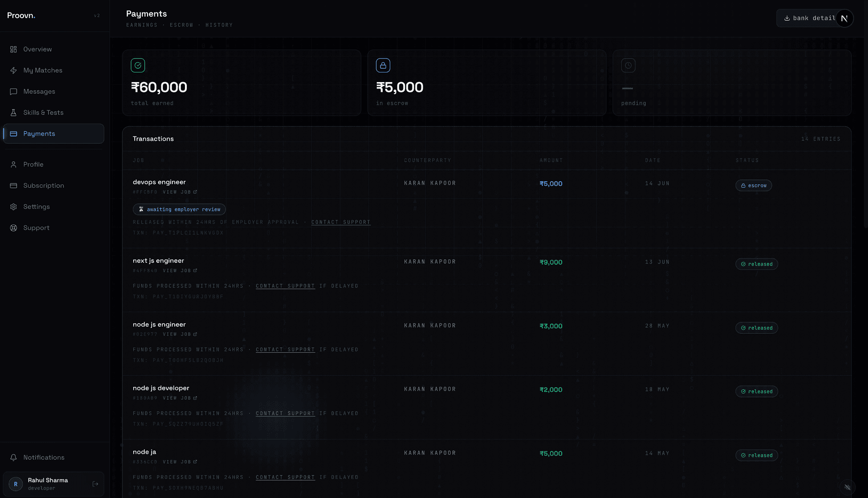Click the escrow status badge
Screen dimensions: 868x498
(754, 185)
